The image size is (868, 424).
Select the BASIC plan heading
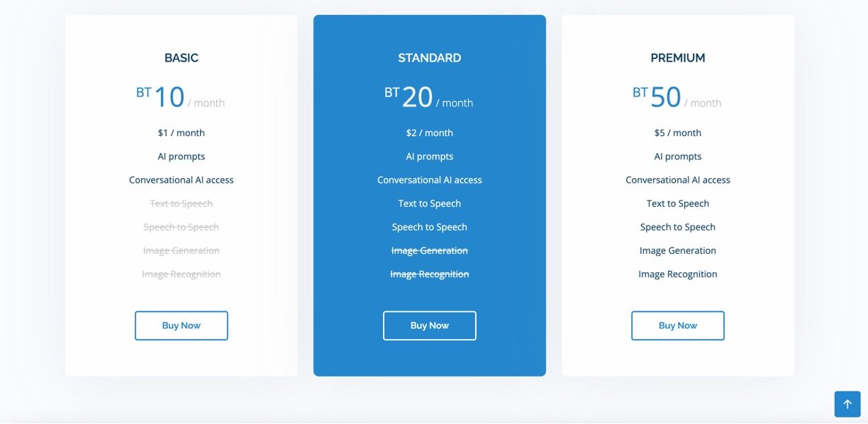[x=182, y=58]
